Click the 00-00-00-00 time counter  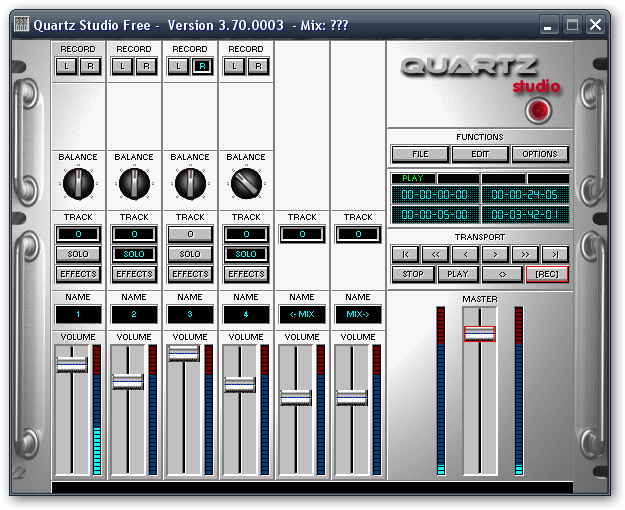[435, 195]
